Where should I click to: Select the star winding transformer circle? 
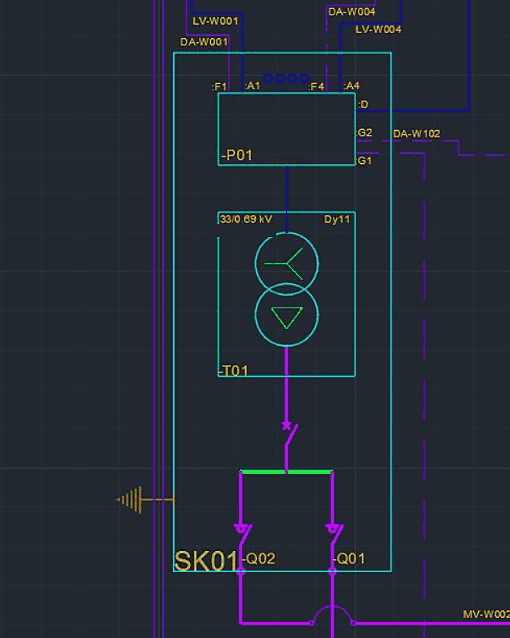click(287, 264)
